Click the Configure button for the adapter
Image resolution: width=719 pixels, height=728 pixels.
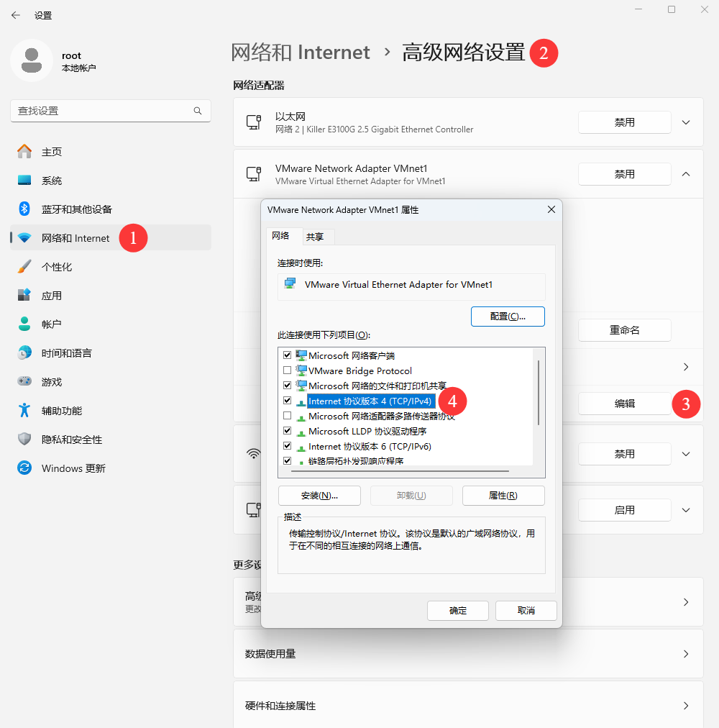click(x=508, y=317)
